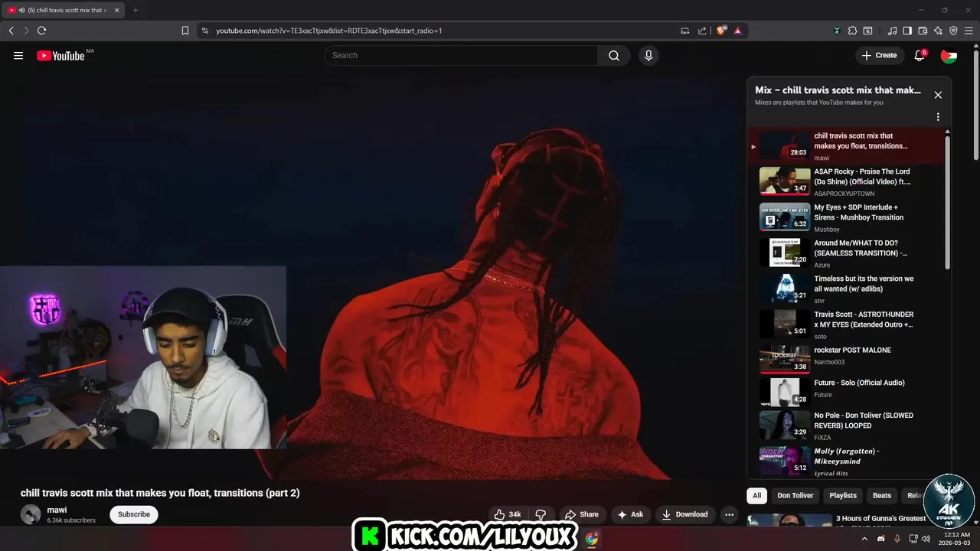Open the new tab plus button
The width and height of the screenshot is (980, 551).
pyautogui.click(x=136, y=10)
